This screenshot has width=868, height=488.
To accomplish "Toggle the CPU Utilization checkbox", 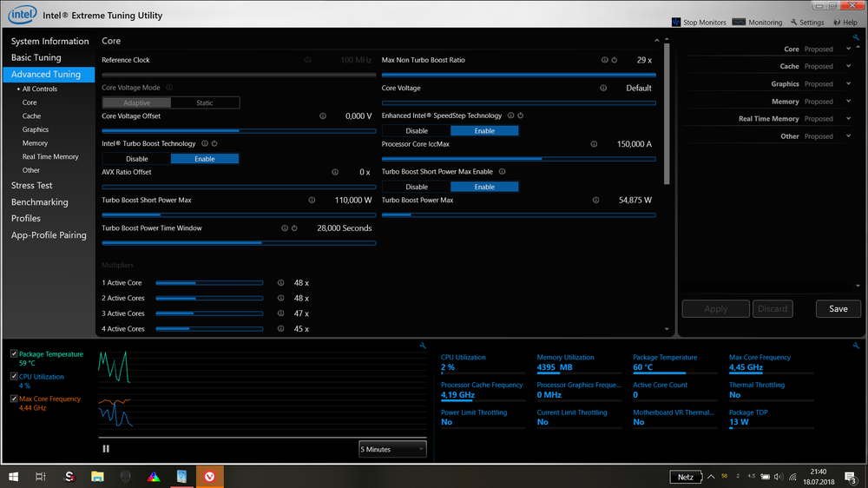I will coord(14,377).
